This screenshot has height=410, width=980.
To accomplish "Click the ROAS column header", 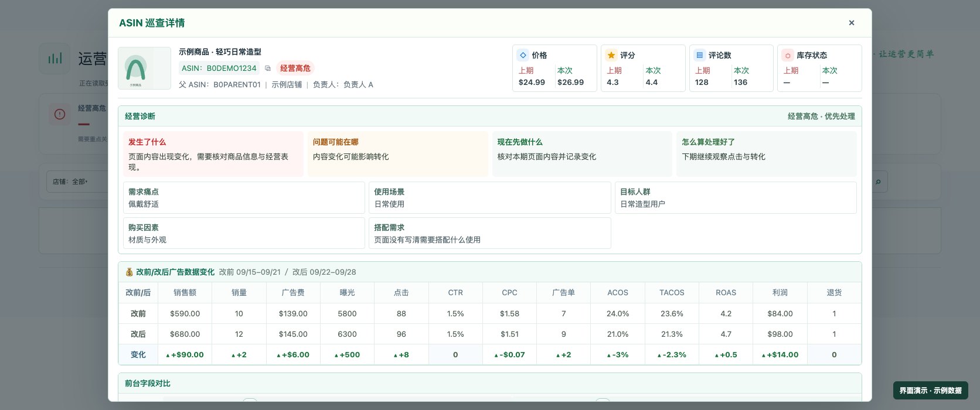I will (726, 293).
